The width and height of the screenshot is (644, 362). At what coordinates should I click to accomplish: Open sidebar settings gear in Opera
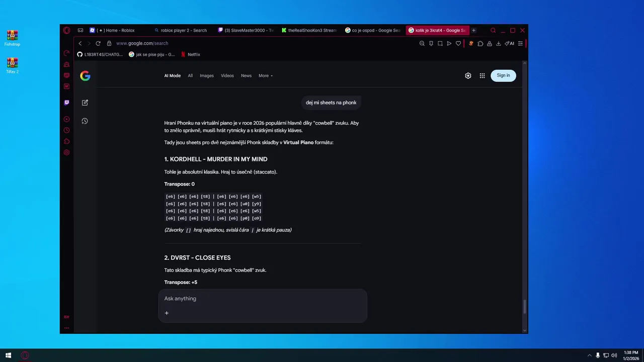[66, 152]
